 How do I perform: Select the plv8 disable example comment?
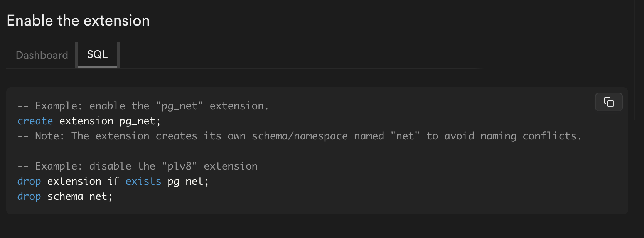[x=137, y=166]
